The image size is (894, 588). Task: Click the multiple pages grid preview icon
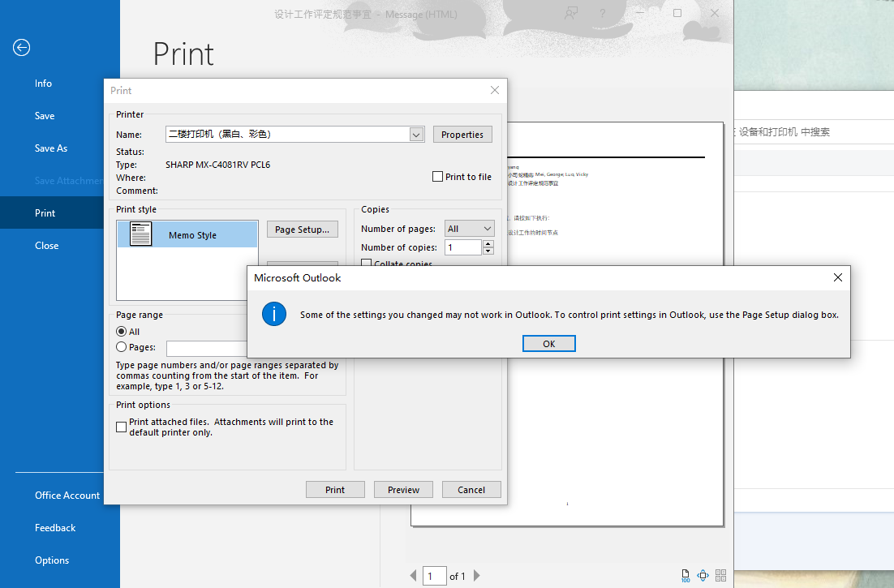coord(720,576)
